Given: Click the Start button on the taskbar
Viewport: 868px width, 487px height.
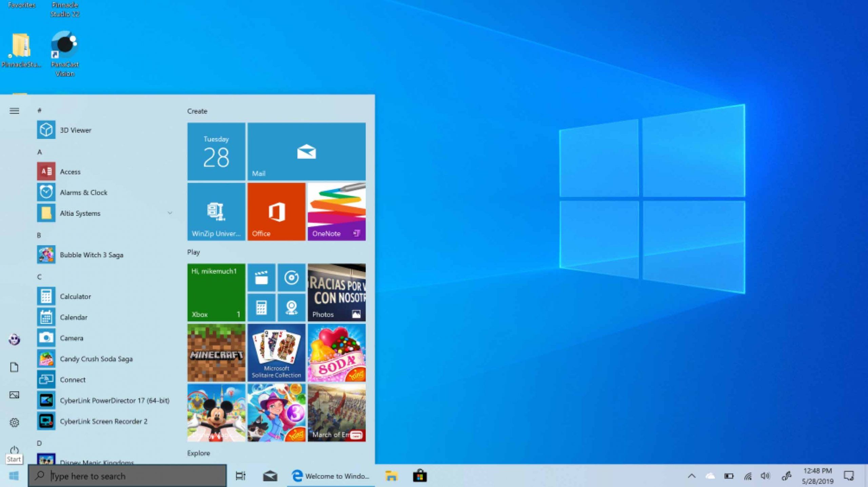Looking at the screenshot, I should coord(14,476).
